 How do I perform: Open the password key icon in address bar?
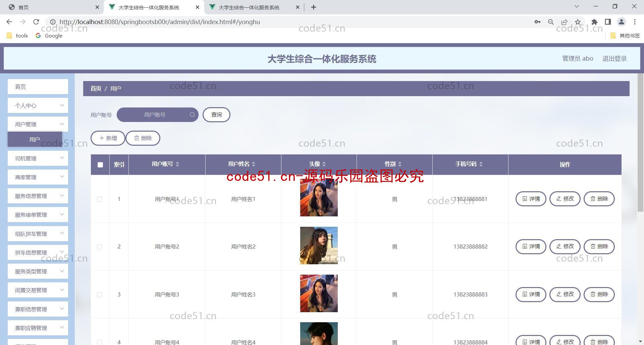(x=537, y=22)
